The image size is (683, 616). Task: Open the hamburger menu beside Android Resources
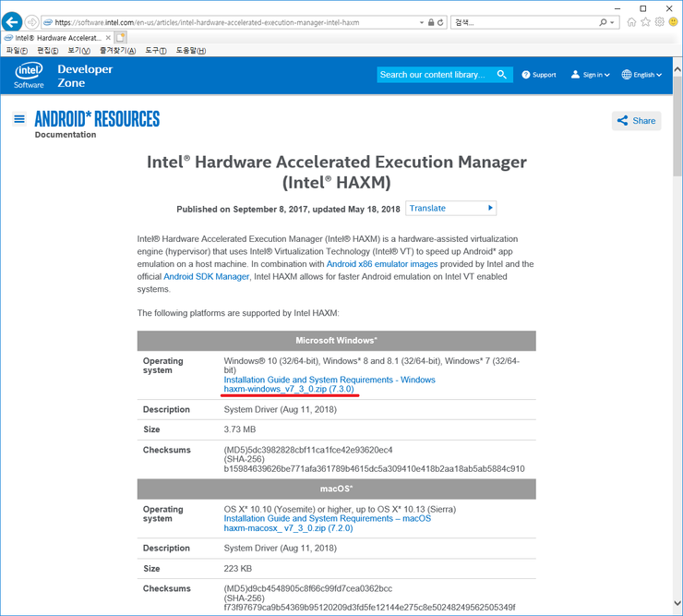tap(19, 119)
